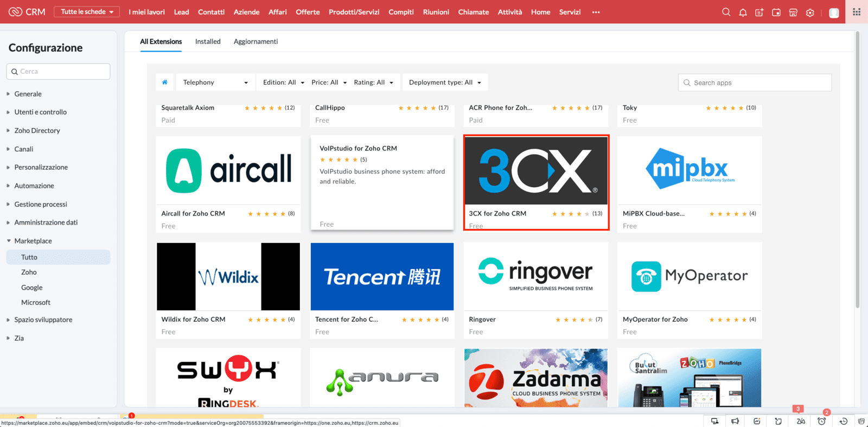The width and height of the screenshot is (868, 427).
Task: Click the quick-create record icon
Action: 759,12
